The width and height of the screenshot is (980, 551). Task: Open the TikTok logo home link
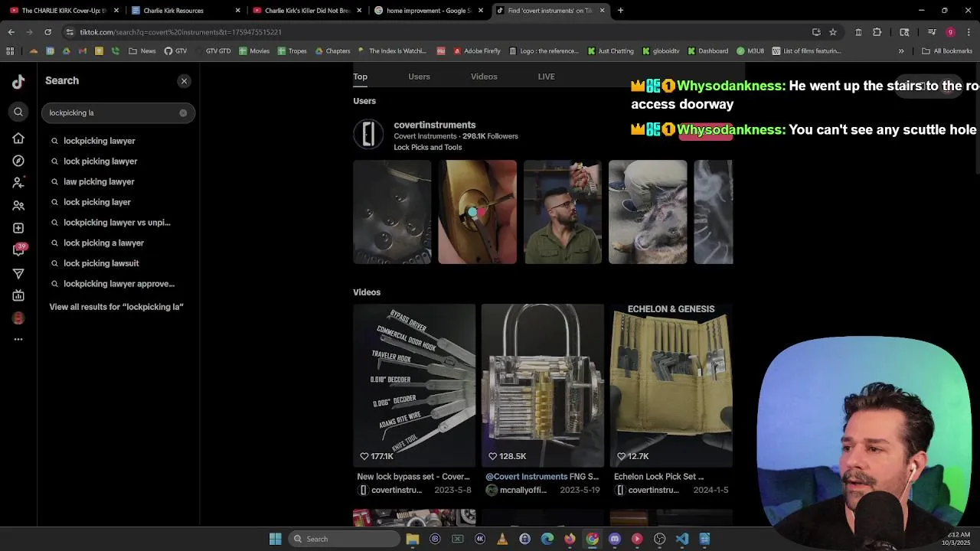click(x=18, y=81)
